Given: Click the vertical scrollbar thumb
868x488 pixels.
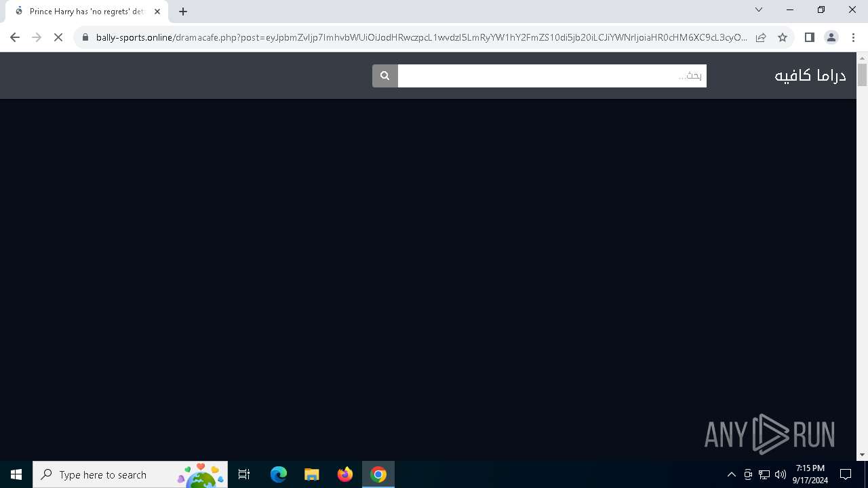Looking at the screenshot, I should click(x=862, y=75).
